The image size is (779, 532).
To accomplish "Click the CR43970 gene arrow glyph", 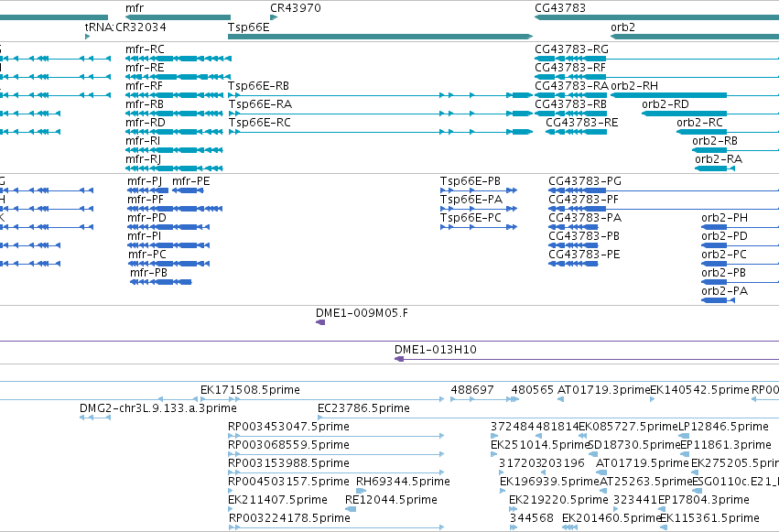I will coord(274,17).
